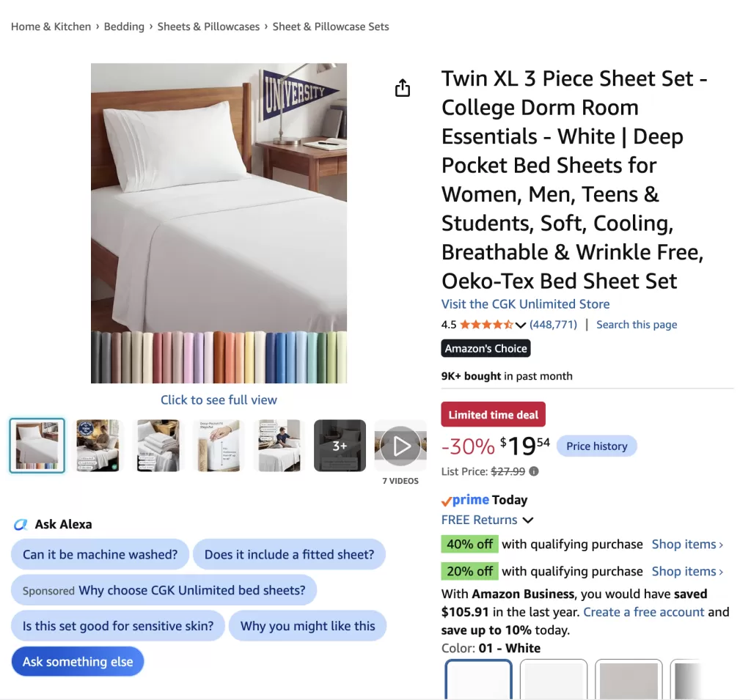Image resolution: width=751 pixels, height=700 pixels.
Task: Select the 01 - White color swatch
Action: tap(478, 679)
